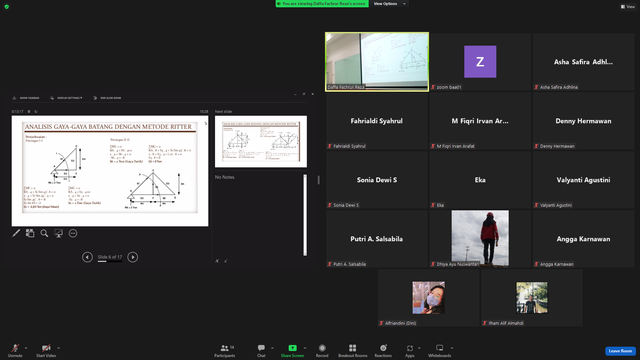Decrease notes text size icon
This screenshot has height=360, width=640.
226,261
